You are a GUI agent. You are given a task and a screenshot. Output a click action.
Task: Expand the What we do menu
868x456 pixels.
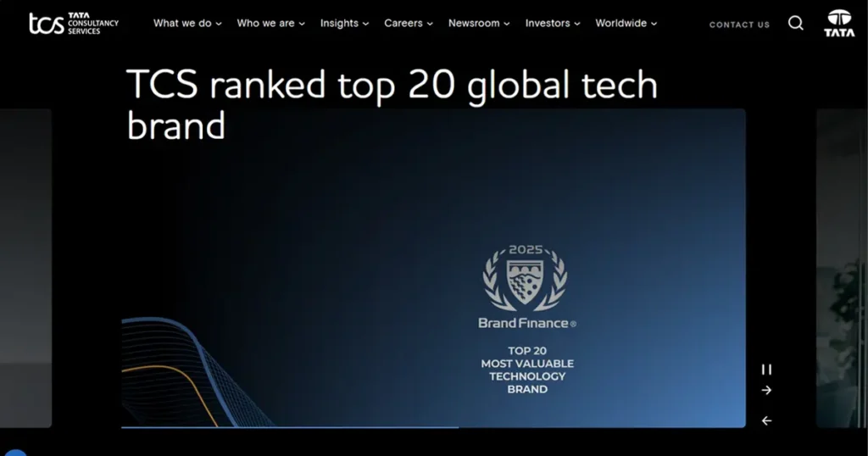(186, 24)
